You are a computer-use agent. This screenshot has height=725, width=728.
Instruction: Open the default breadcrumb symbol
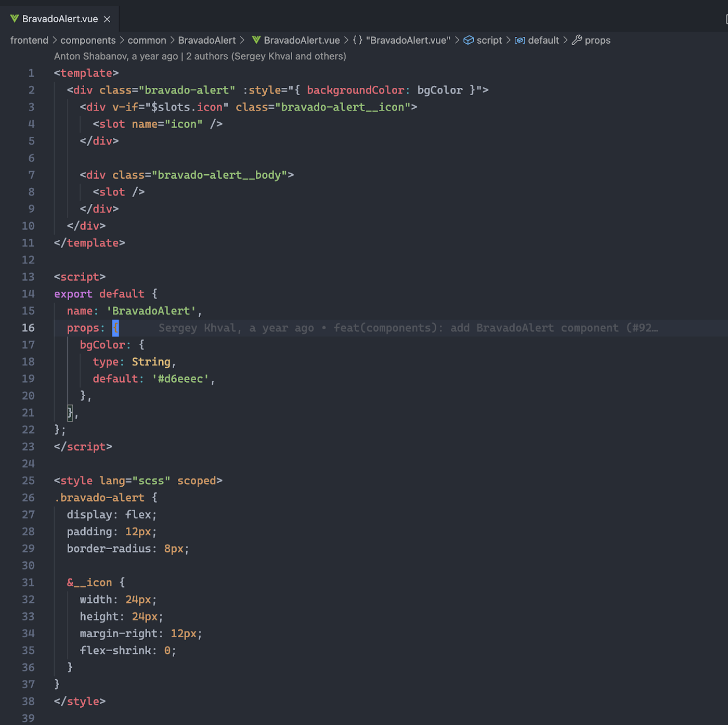click(543, 40)
